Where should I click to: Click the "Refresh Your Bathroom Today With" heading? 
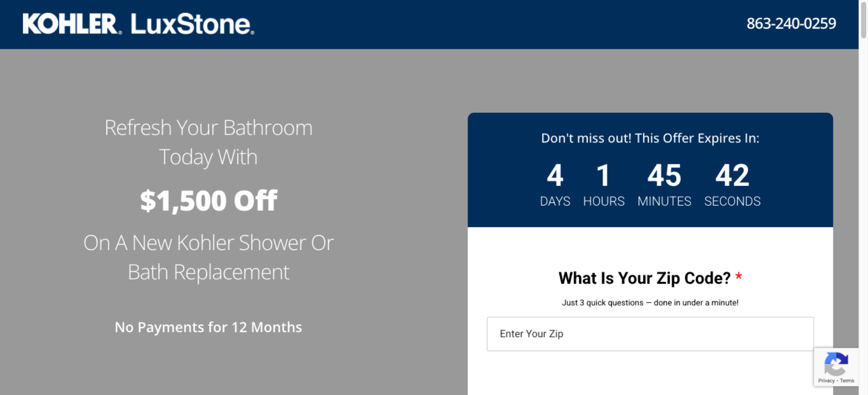pos(208,142)
